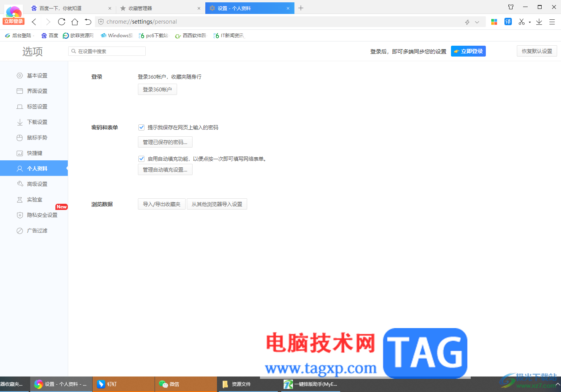Open a new tab with the plus
Viewport: 561px width, 392px height.
point(301,8)
